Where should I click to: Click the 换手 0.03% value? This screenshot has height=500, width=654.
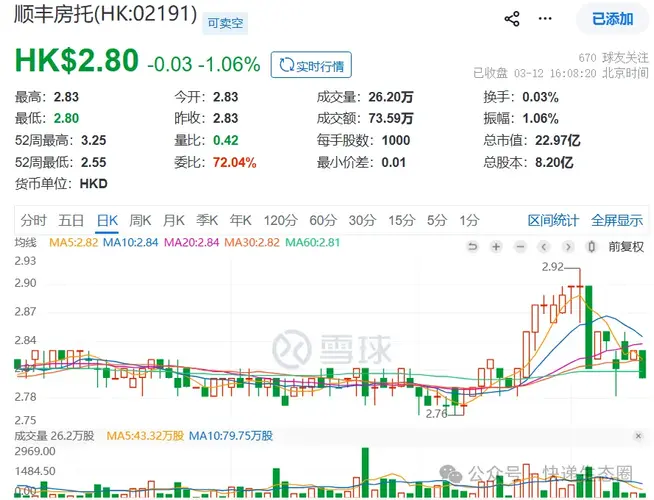(x=541, y=97)
